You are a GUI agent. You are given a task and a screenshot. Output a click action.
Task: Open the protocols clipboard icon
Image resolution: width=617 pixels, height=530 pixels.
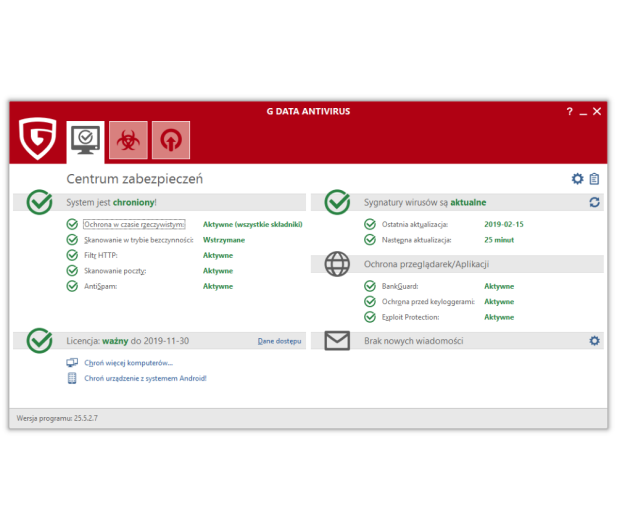pyautogui.click(x=594, y=179)
